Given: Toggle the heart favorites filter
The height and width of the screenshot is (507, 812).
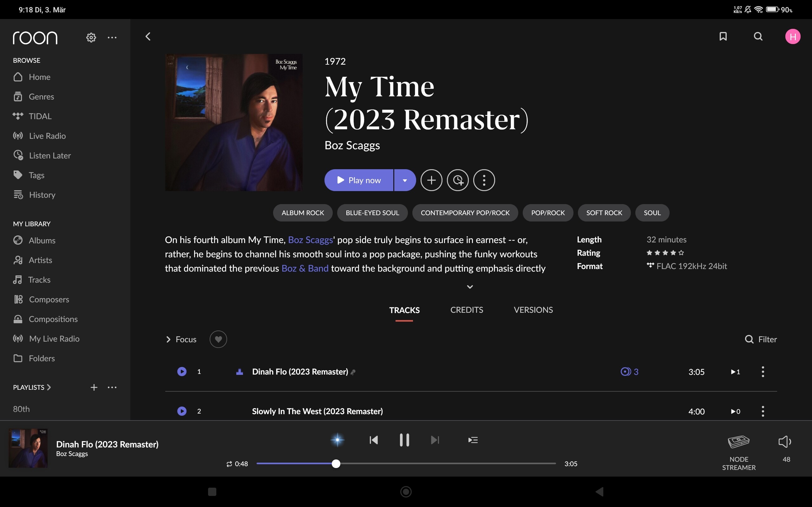Looking at the screenshot, I should click(218, 339).
